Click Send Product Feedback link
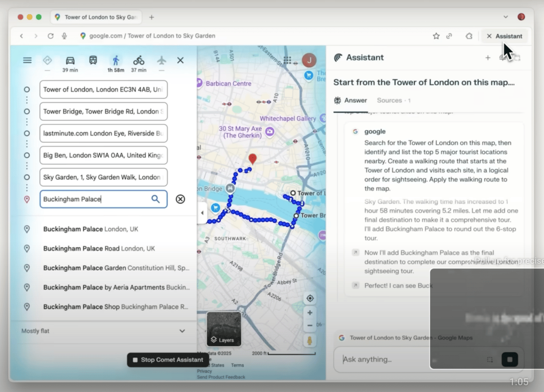Viewport: 544px width, 392px height. tap(221, 377)
